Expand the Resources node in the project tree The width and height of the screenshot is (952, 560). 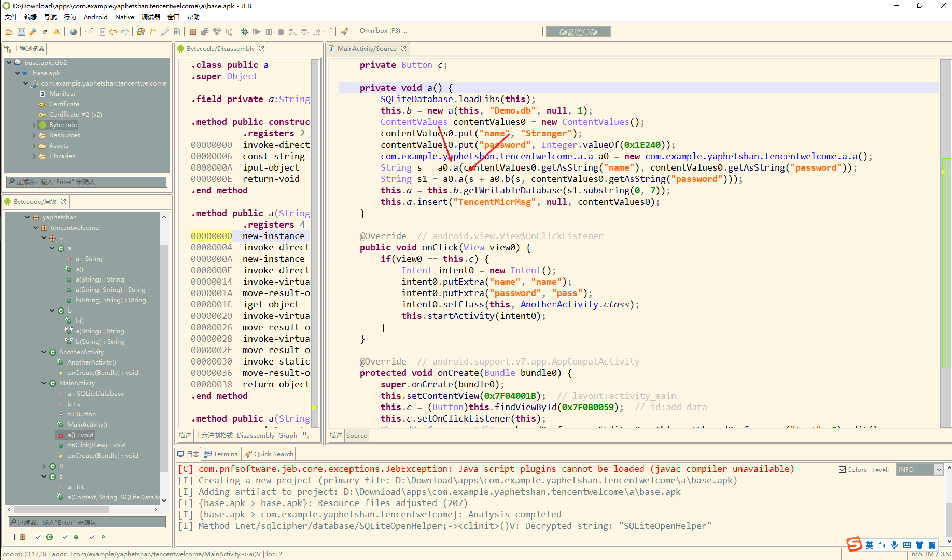pyautogui.click(x=34, y=135)
